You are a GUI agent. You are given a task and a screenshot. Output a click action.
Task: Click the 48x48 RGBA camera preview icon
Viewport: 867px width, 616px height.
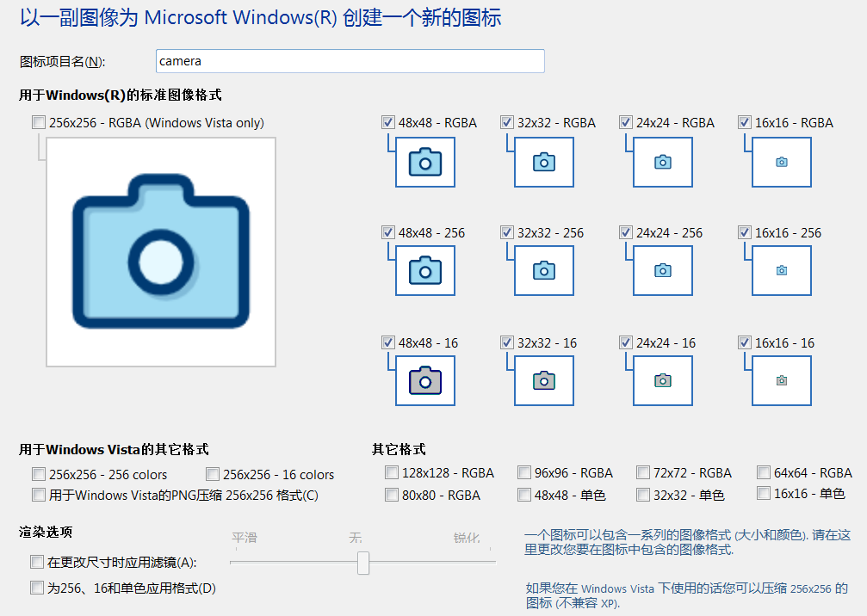(x=424, y=162)
